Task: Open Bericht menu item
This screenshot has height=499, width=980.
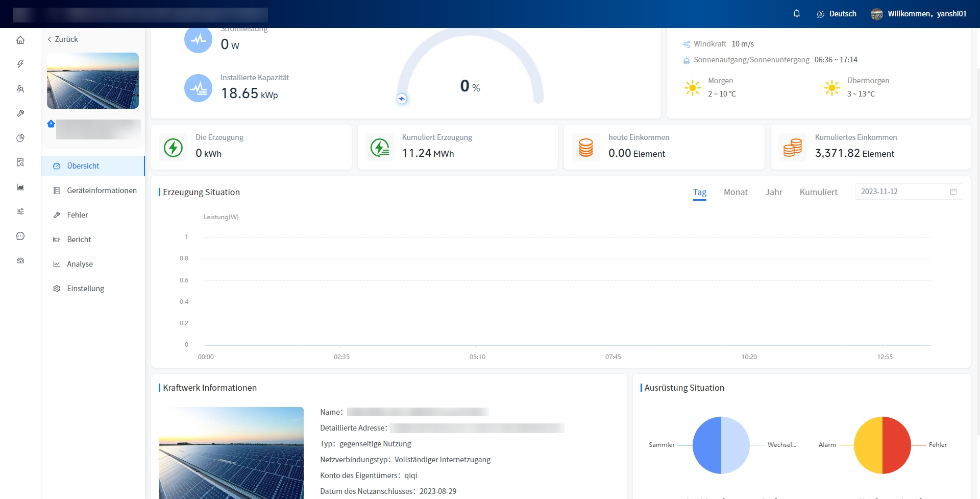Action: coord(93,240)
